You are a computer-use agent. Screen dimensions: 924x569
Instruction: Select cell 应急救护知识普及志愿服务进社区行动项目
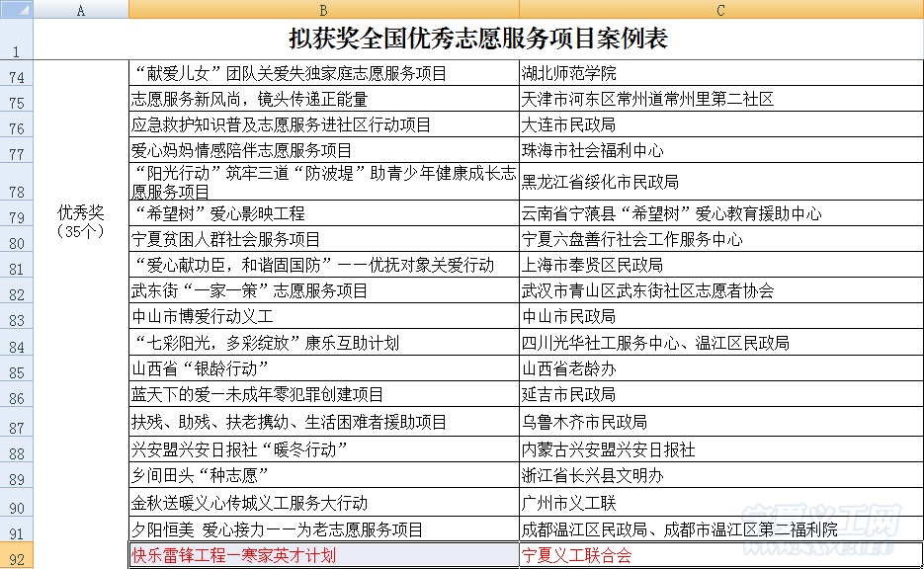[x=323, y=124]
